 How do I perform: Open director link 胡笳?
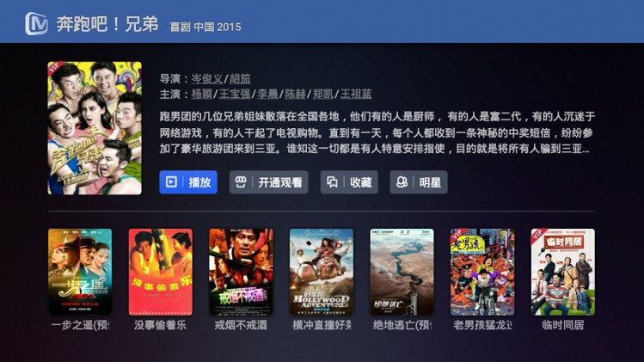240,78
